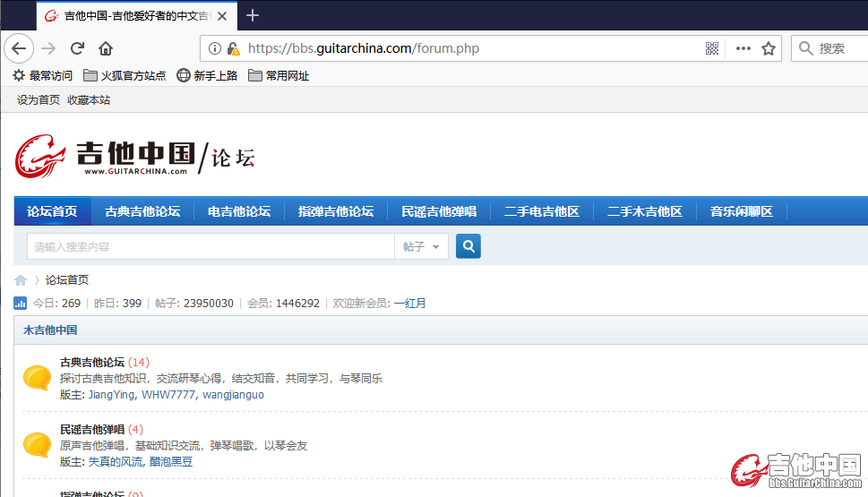Open 常用网址 bookmarks folder
The height and width of the screenshot is (497, 868).
(x=279, y=76)
